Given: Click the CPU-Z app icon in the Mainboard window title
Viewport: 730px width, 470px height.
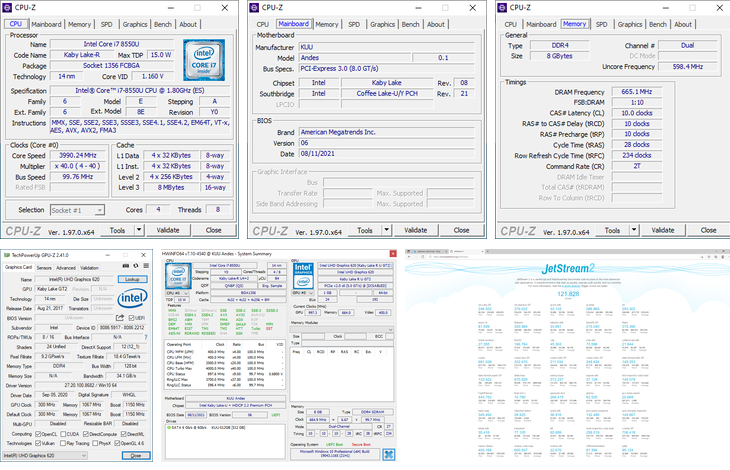Looking at the screenshot, I should click(254, 7).
